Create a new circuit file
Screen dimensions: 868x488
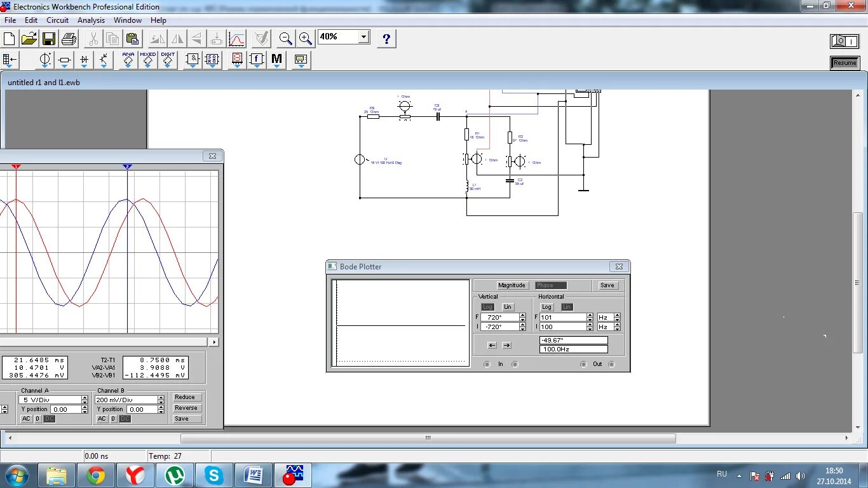10,39
